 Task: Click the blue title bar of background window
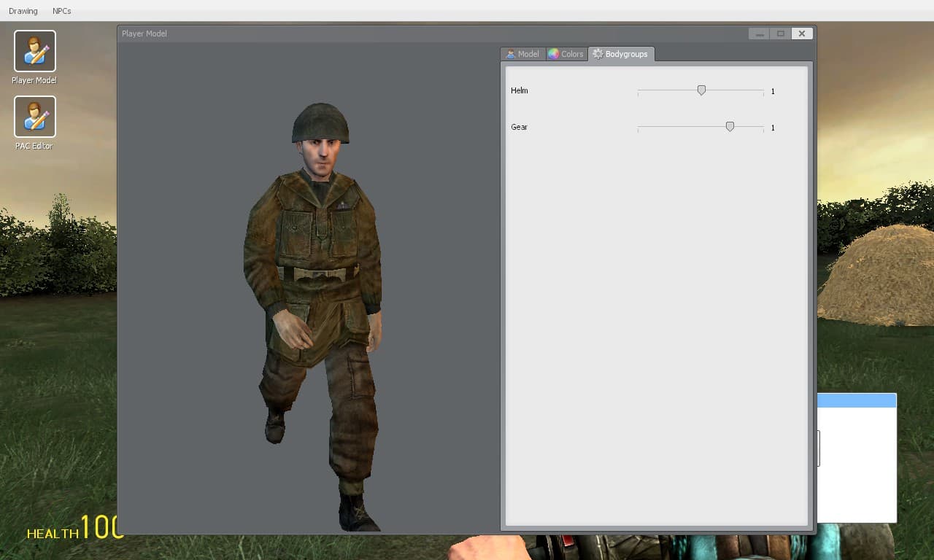click(x=857, y=400)
